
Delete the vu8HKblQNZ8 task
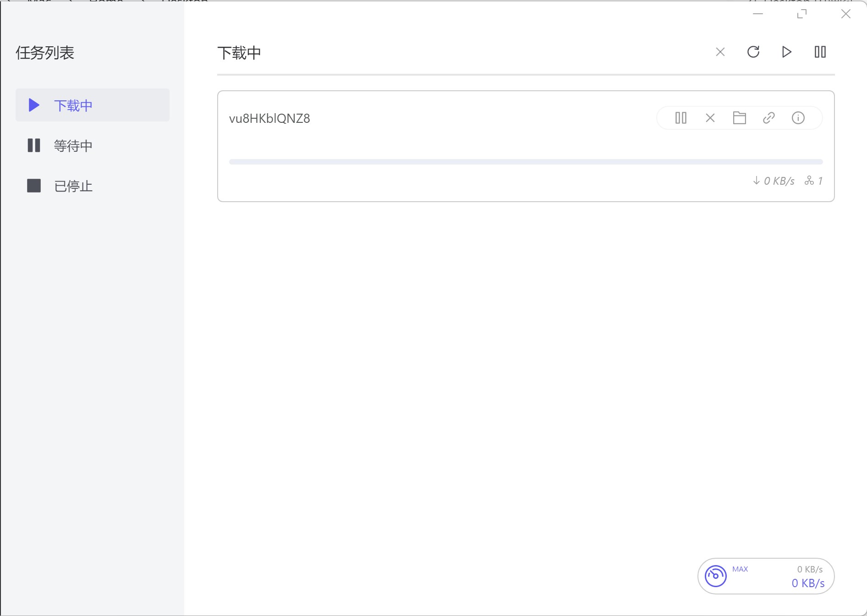coord(710,118)
